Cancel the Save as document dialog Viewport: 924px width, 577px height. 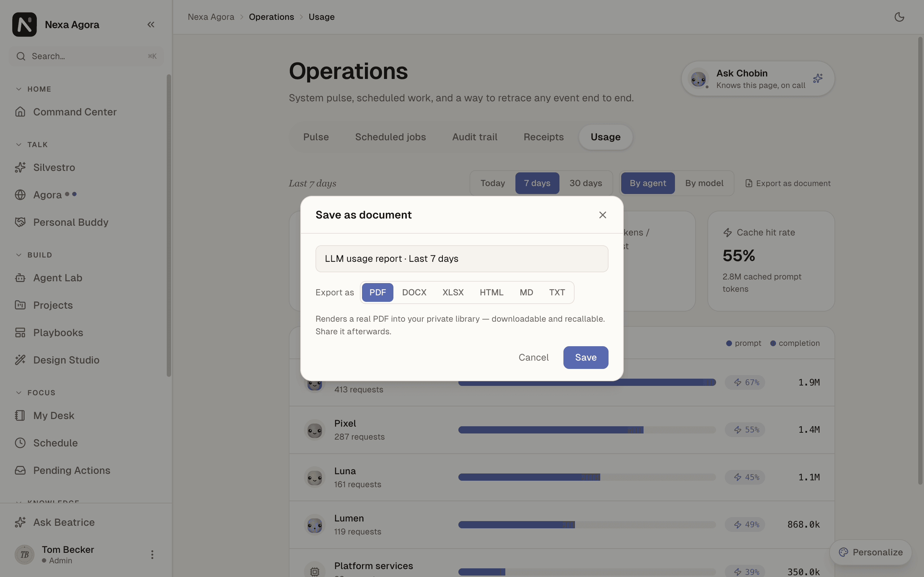click(x=533, y=358)
